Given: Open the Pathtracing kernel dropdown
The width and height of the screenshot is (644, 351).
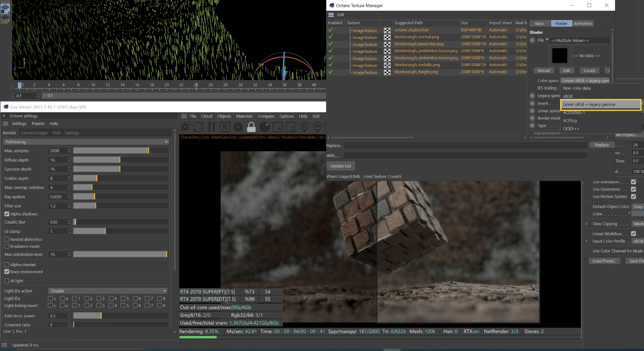Looking at the screenshot, I should pyautogui.click(x=86, y=142).
